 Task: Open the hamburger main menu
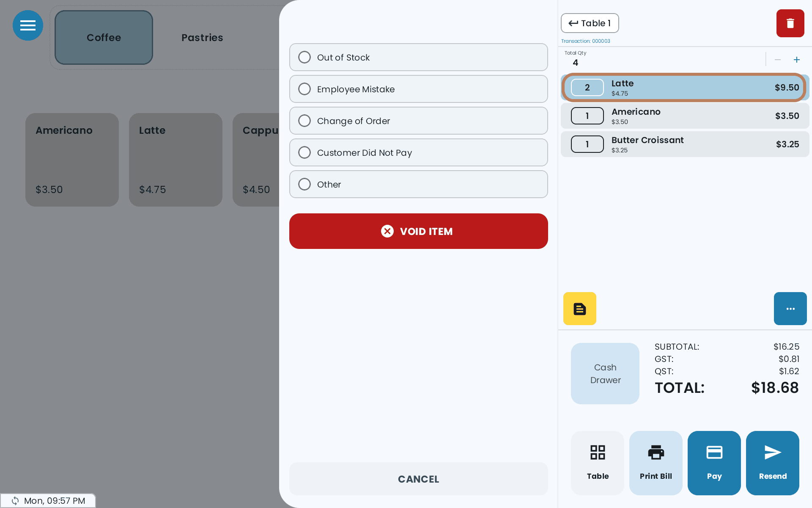tap(28, 25)
